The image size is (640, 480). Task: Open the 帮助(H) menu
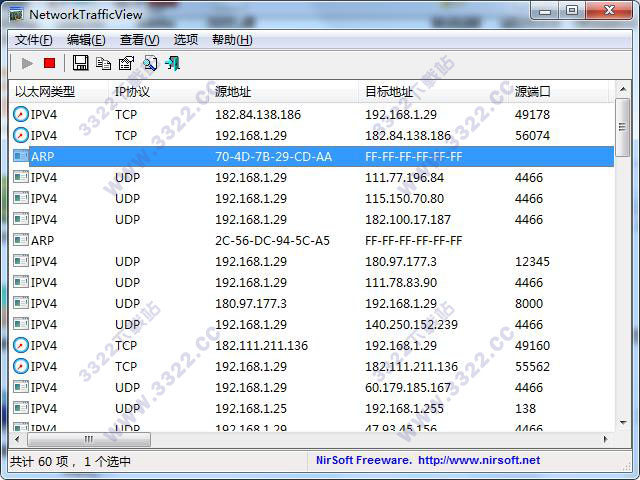232,40
